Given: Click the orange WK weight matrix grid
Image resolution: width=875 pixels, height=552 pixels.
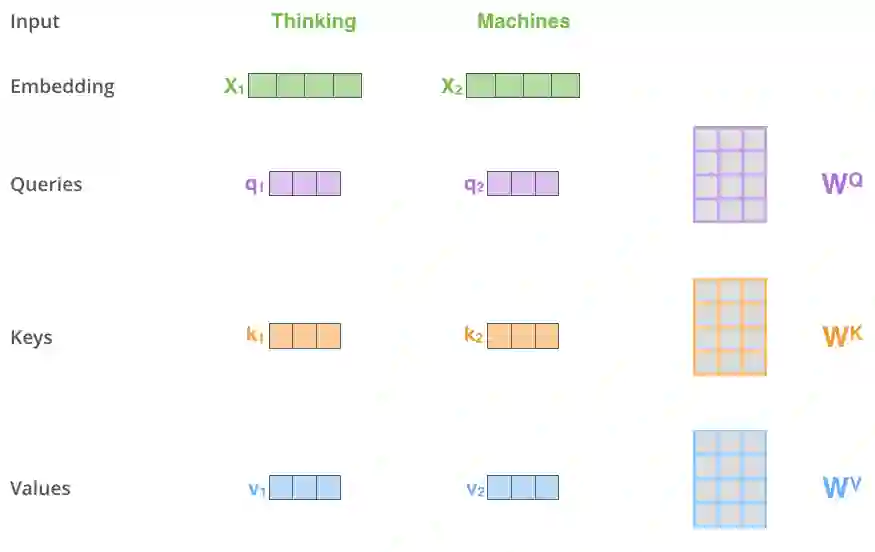Looking at the screenshot, I should click(x=730, y=327).
